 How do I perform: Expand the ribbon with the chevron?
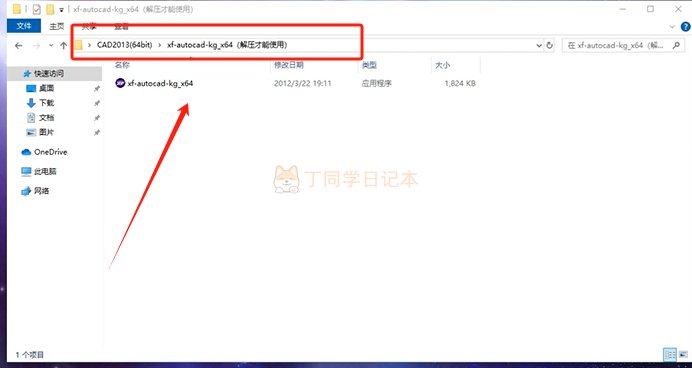click(673, 27)
